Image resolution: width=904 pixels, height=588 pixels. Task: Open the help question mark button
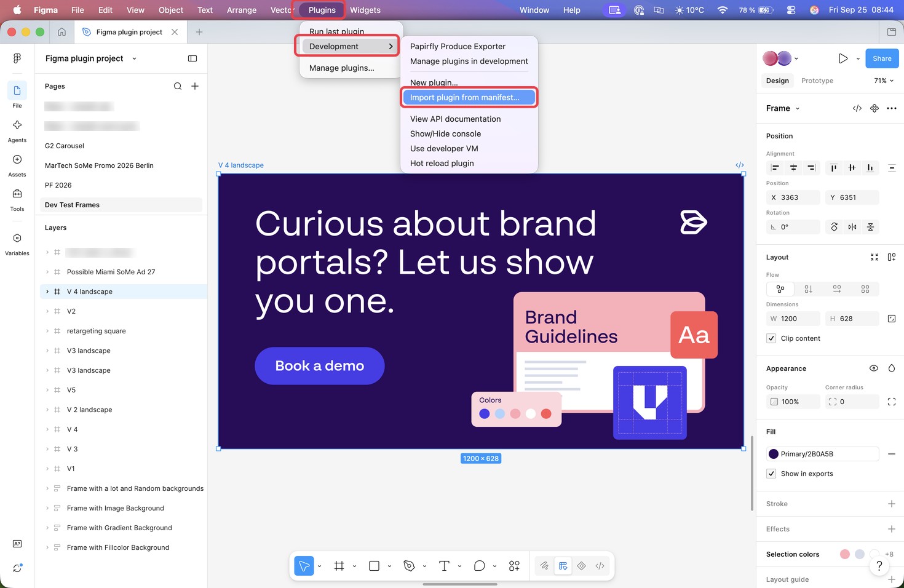click(x=879, y=566)
